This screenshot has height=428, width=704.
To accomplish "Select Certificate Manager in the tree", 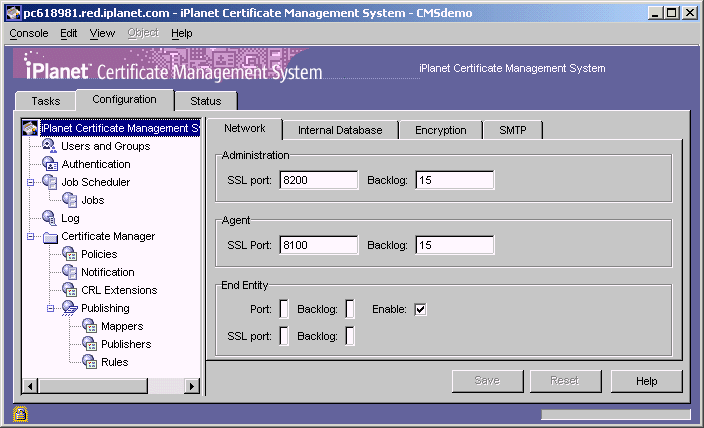I will [108, 236].
